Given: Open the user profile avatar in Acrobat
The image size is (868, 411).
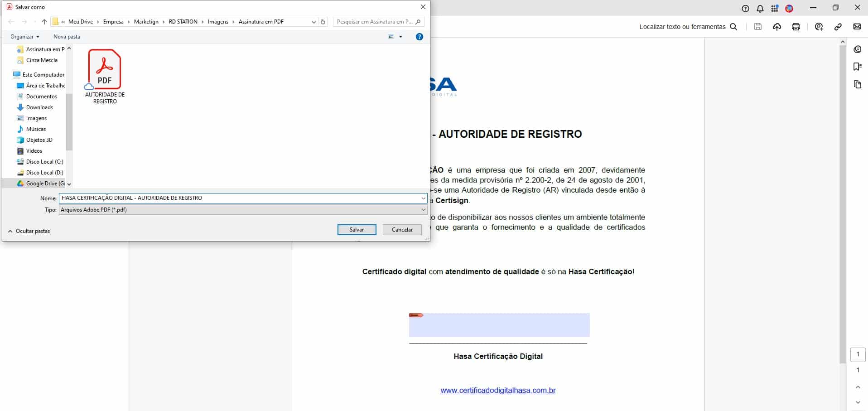Looking at the screenshot, I should click(789, 9).
